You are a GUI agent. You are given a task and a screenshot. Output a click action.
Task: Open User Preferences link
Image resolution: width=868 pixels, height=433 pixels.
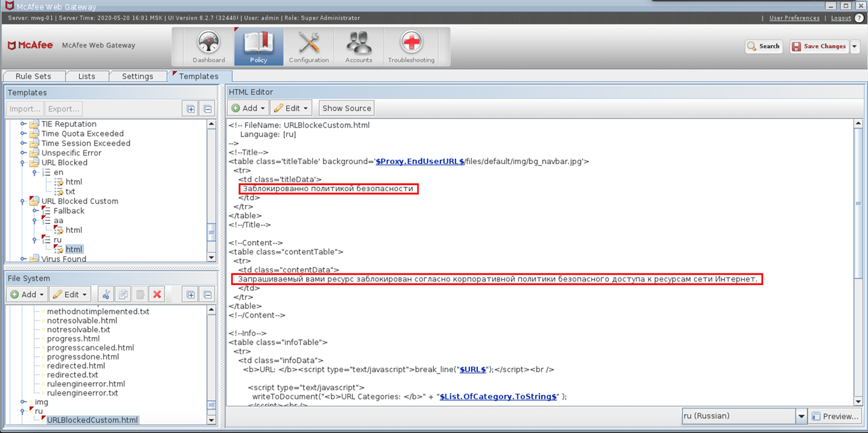pyautogui.click(x=794, y=18)
